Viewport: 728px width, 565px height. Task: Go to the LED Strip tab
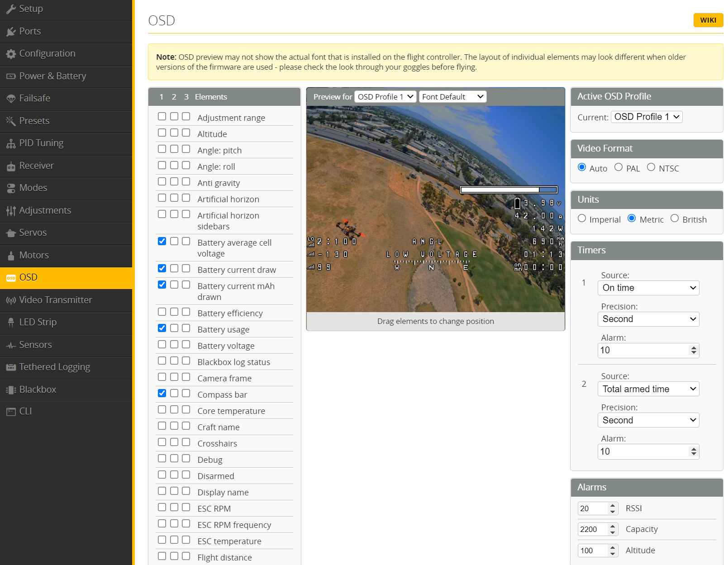click(x=38, y=323)
